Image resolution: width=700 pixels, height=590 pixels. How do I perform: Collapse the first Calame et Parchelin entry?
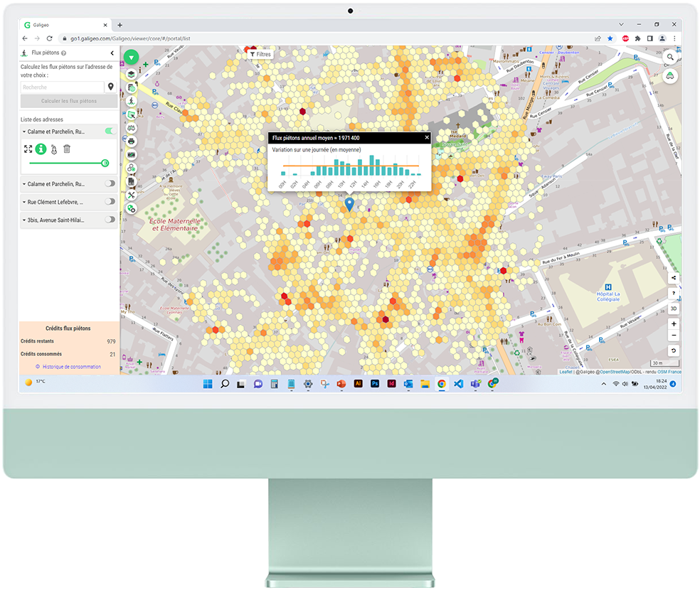(24, 132)
